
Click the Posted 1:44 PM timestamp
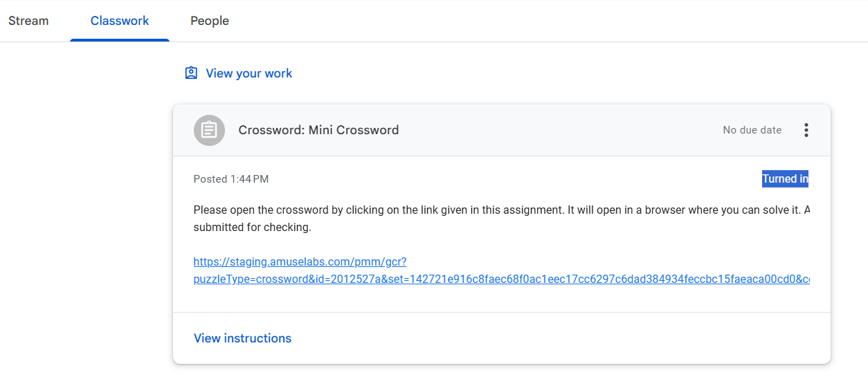[231, 179]
